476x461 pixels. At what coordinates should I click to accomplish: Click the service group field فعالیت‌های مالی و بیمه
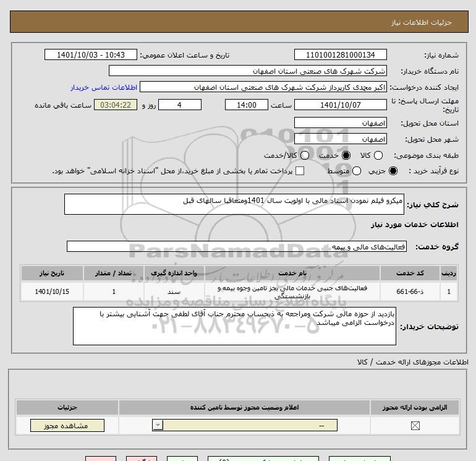click(x=237, y=246)
